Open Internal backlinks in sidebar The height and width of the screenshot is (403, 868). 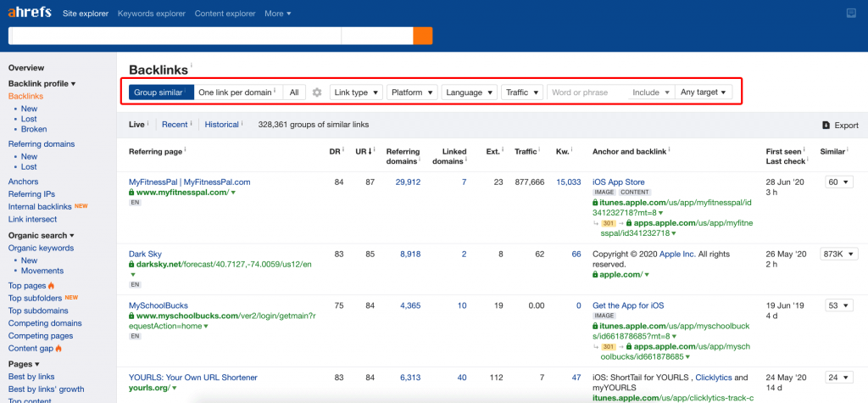pos(40,207)
